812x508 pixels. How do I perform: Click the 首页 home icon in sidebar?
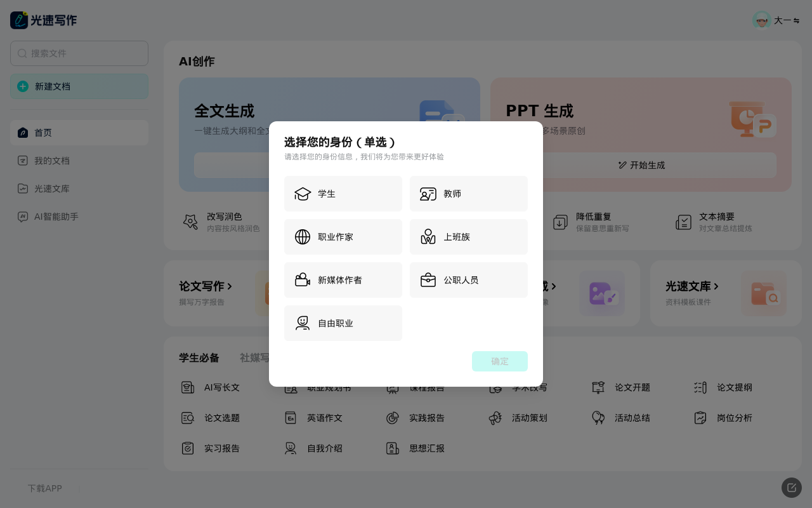[x=23, y=133]
